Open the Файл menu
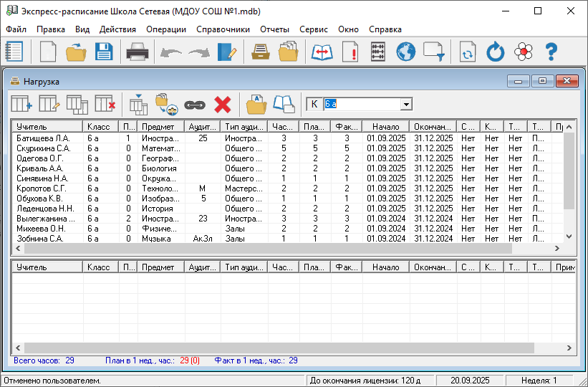 coord(16,29)
